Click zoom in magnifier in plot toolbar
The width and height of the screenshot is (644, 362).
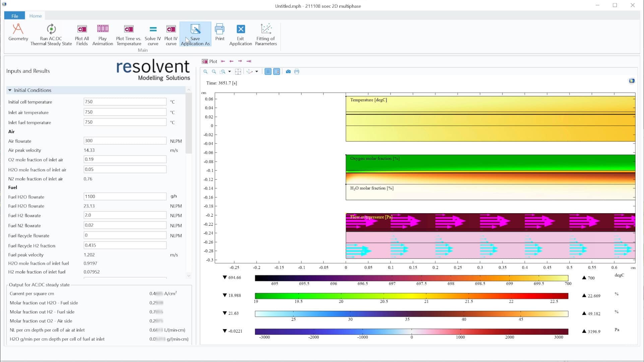point(205,72)
